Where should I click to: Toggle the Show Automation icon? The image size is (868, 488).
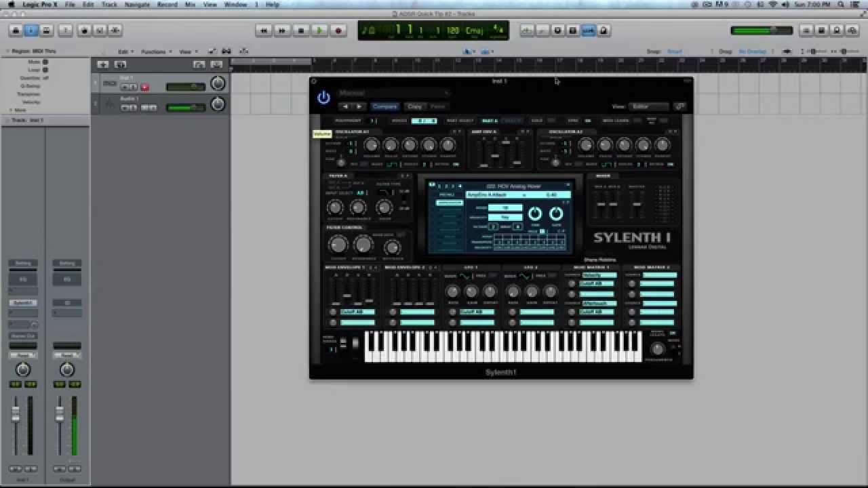[212, 52]
